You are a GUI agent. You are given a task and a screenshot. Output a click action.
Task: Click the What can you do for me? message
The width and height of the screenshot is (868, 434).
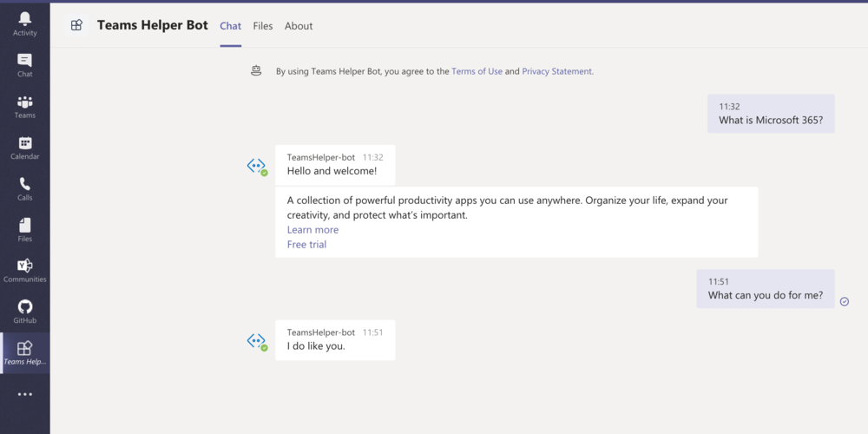pos(766,288)
